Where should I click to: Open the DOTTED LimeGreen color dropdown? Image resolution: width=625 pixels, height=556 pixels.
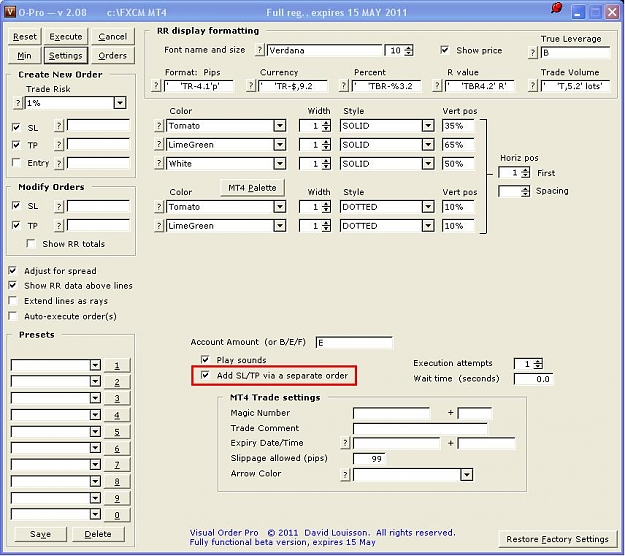(x=280, y=226)
